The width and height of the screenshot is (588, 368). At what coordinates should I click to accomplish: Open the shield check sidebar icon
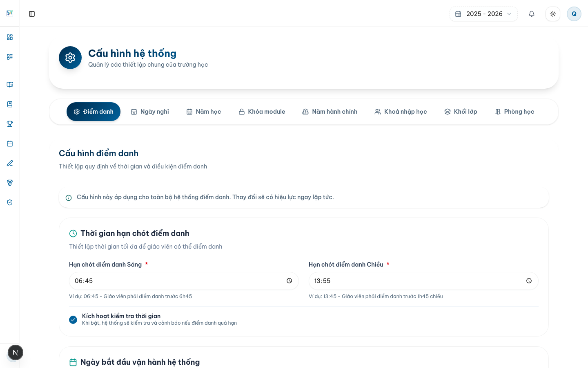click(x=10, y=202)
